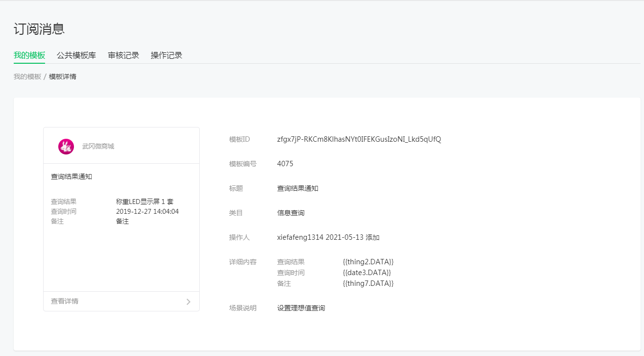Click the 场景说明 value 设置理想值查询
Screen dimensions: 644x356
(301, 308)
